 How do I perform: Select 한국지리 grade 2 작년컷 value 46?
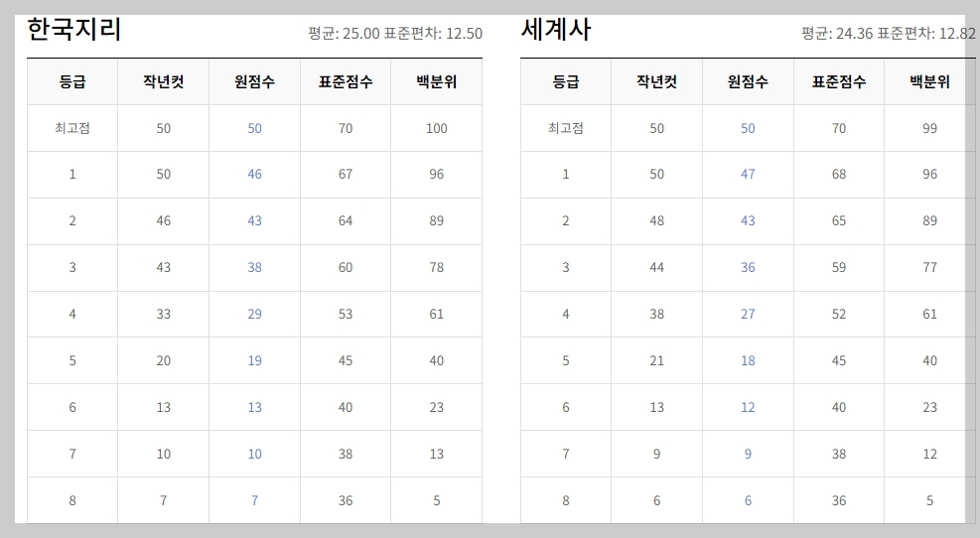(163, 220)
